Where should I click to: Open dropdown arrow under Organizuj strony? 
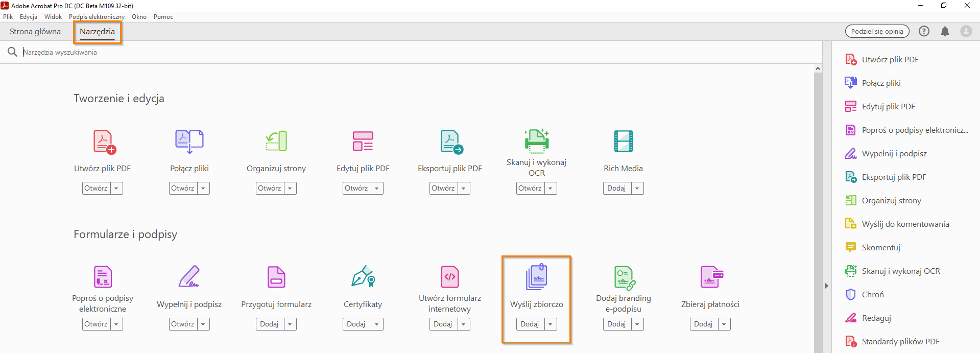pyautogui.click(x=290, y=189)
